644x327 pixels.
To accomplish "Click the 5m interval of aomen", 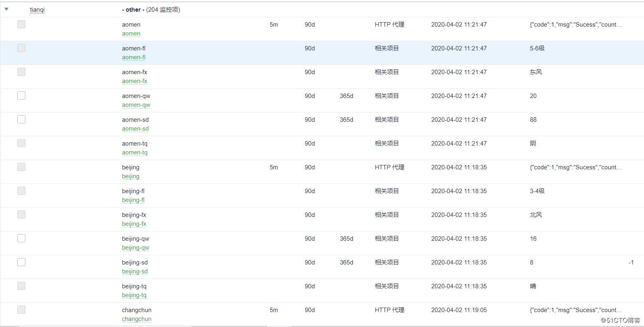I will (274, 25).
